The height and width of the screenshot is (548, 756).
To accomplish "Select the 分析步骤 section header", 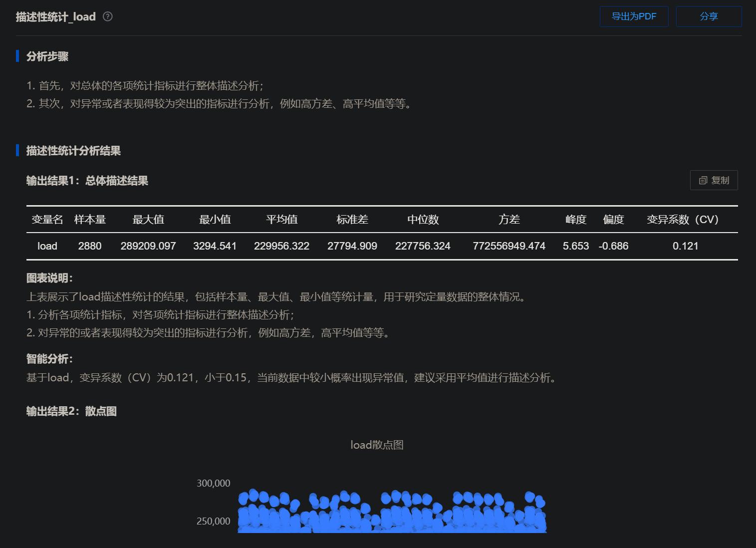I will tap(48, 56).
